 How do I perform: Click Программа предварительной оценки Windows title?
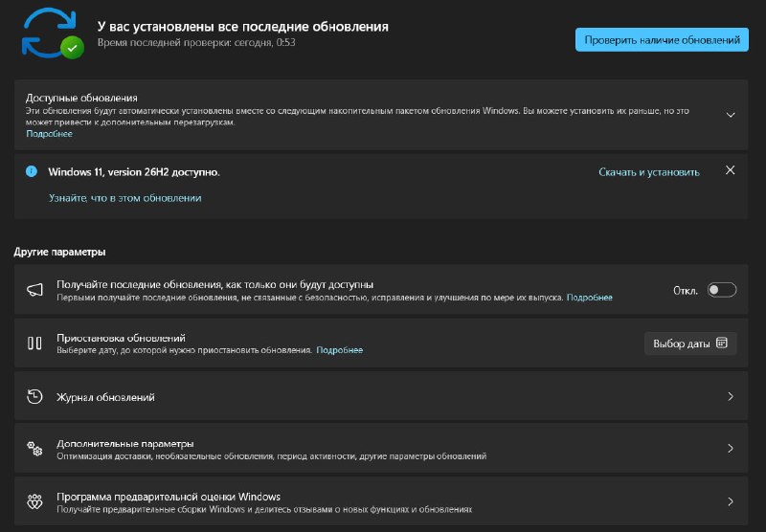pyautogui.click(x=169, y=497)
